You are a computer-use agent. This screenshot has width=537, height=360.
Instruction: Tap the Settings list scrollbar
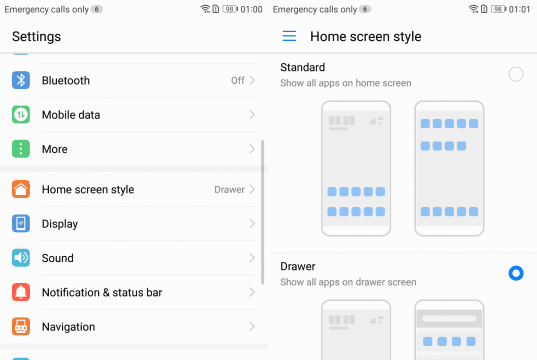(263, 212)
